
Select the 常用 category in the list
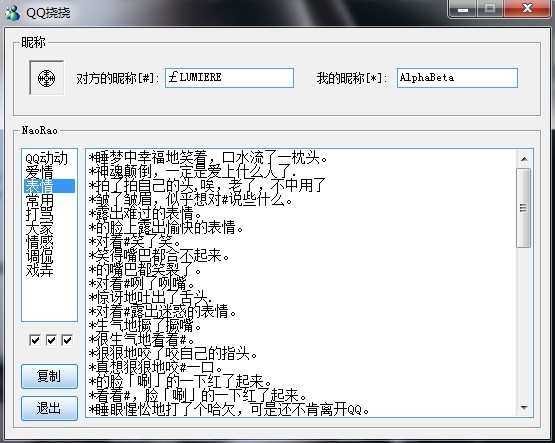coord(40,200)
